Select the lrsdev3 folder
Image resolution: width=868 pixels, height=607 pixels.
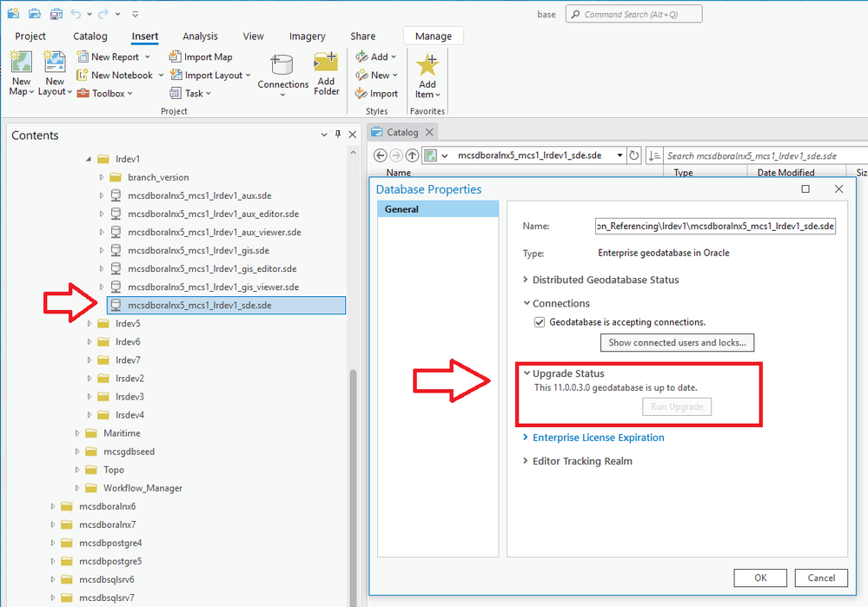129,397
